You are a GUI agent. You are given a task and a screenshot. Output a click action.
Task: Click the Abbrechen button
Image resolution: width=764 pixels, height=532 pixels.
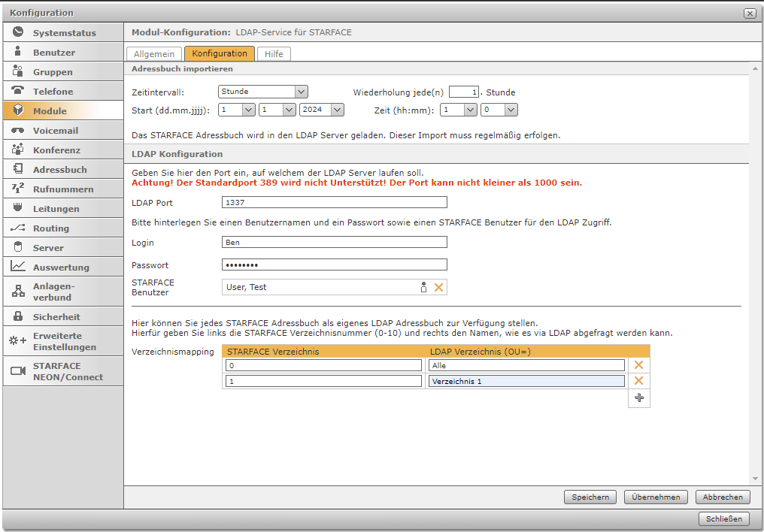(x=723, y=497)
